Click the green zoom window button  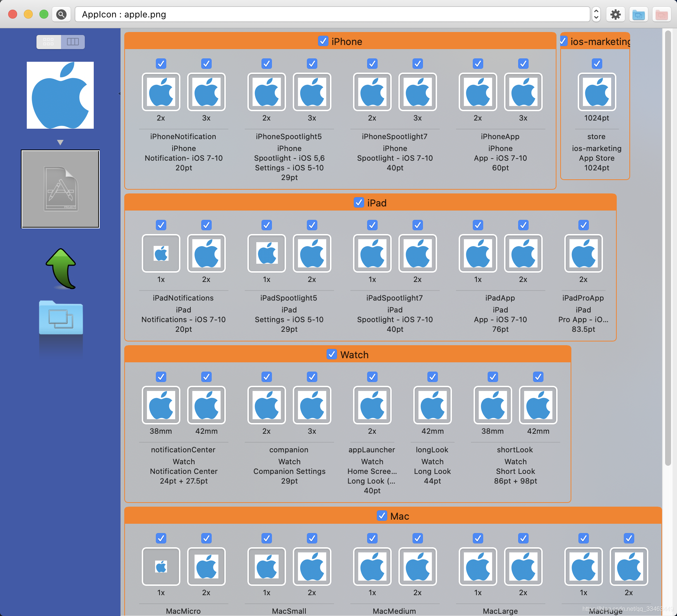click(x=44, y=15)
